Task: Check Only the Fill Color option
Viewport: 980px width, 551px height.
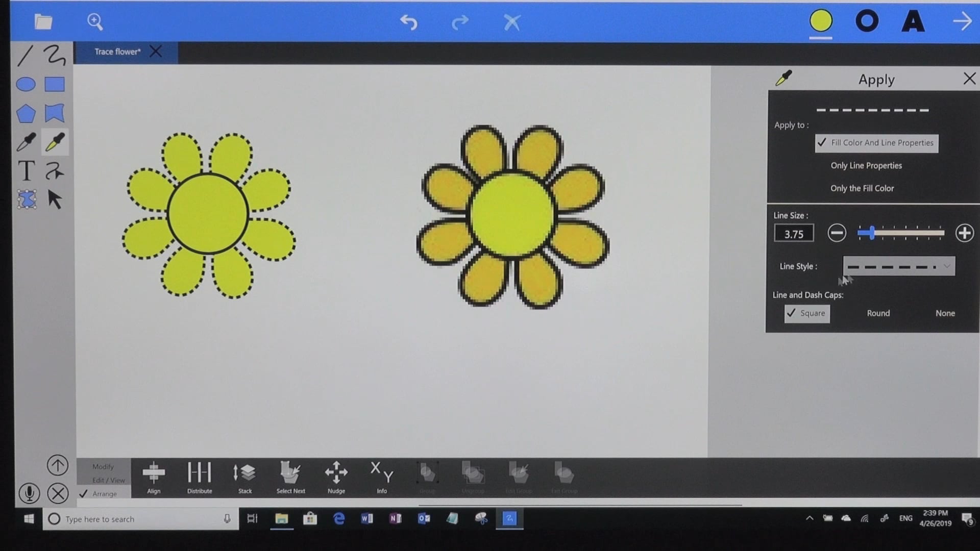Action: (862, 188)
